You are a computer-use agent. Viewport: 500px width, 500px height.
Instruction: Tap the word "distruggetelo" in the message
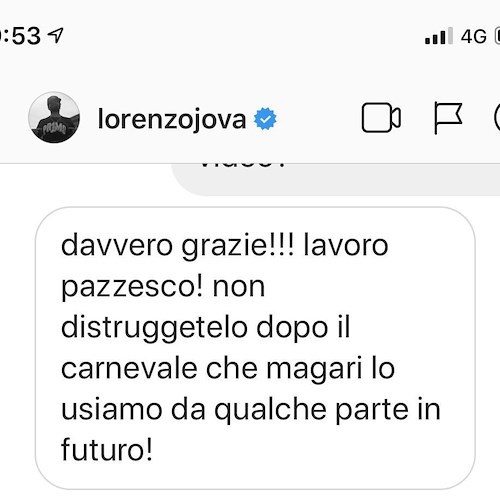point(154,329)
